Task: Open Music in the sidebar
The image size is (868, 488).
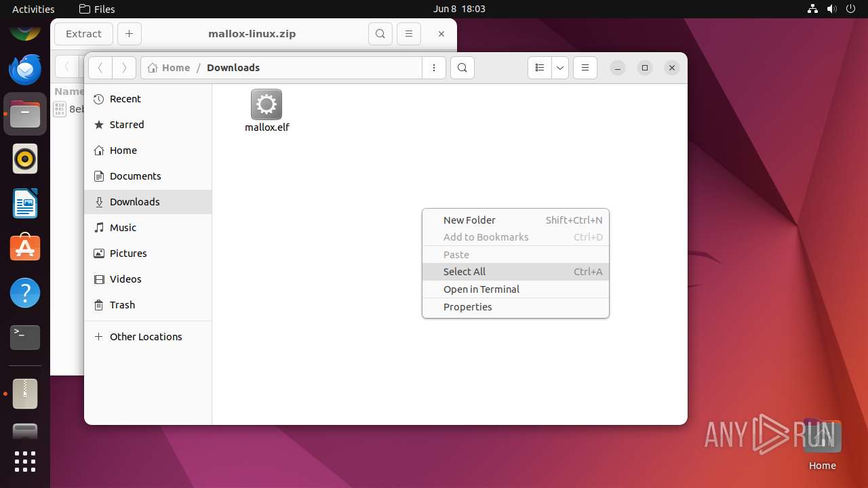Action: tap(148, 228)
